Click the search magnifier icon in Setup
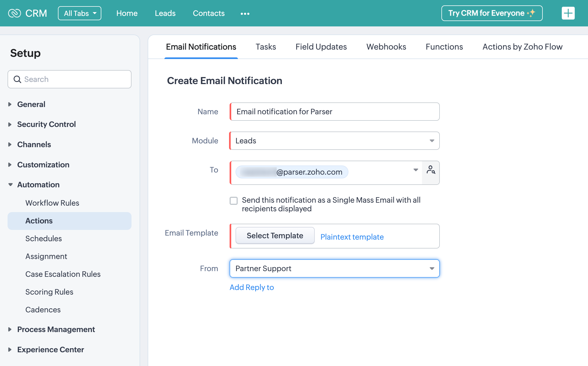This screenshot has height=366, width=588. (18, 79)
